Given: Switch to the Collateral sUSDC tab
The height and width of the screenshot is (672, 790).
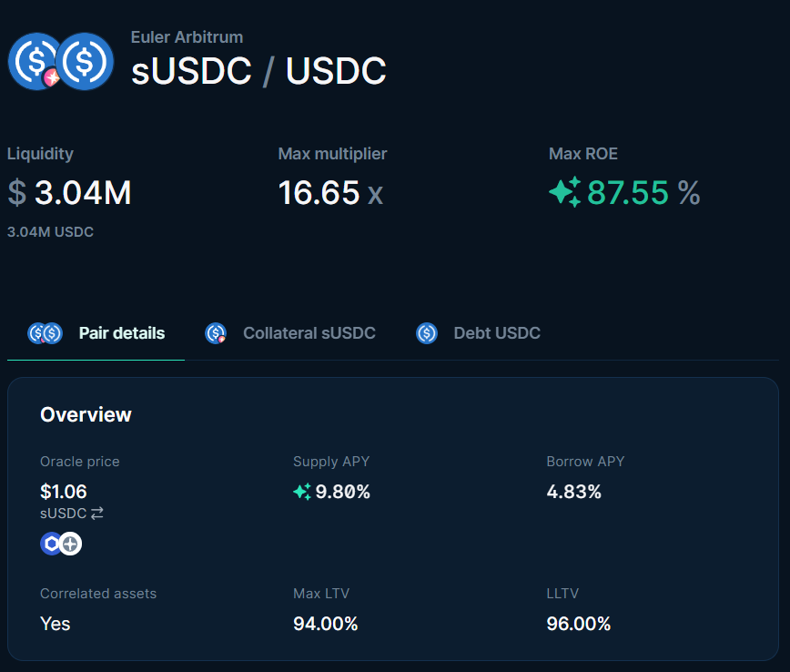Looking at the screenshot, I should pos(290,333).
